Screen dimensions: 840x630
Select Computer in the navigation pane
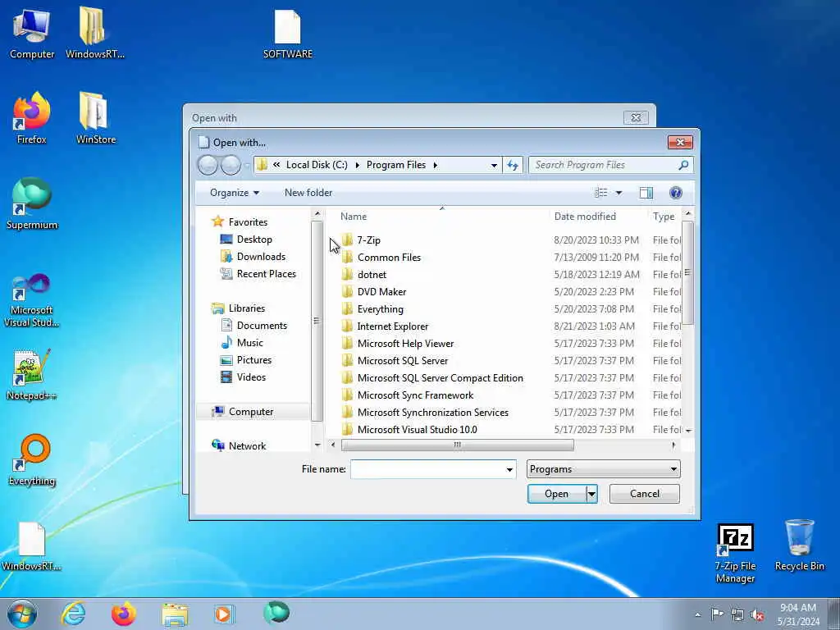point(251,412)
